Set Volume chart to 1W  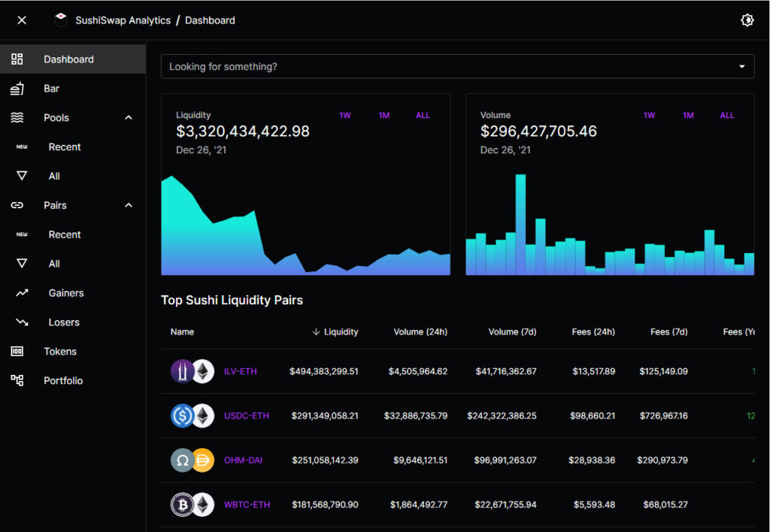649,115
